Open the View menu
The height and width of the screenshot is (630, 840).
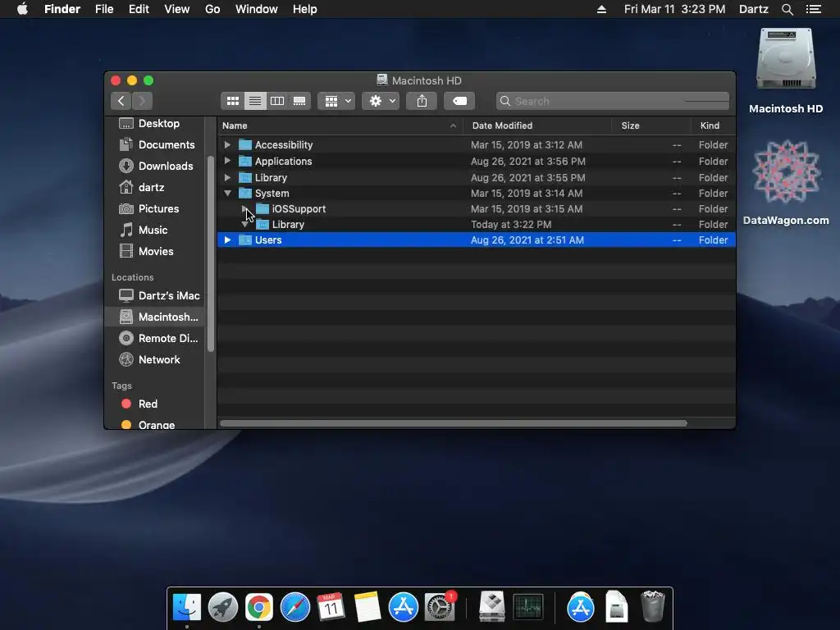pos(177,9)
